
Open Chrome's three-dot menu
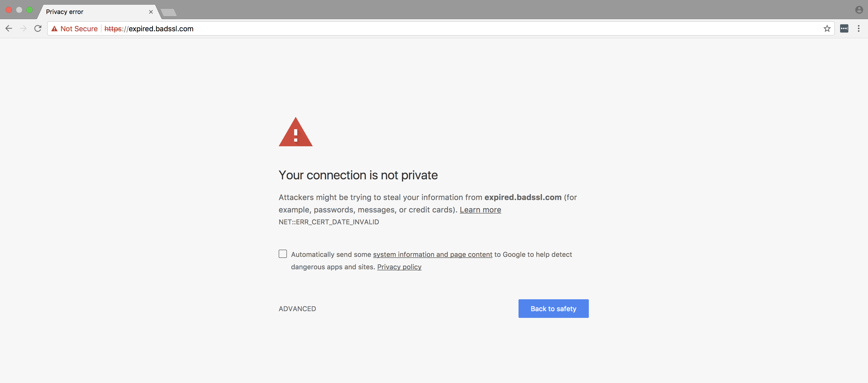tap(859, 29)
